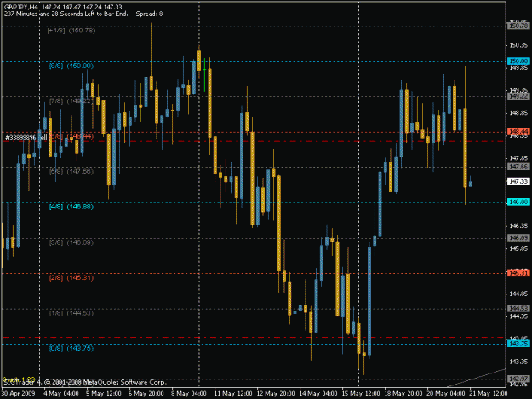Click the 145.31 red price axis tag
Image resolution: width=532 pixels, height=399 pixels.
coord(518,273)
